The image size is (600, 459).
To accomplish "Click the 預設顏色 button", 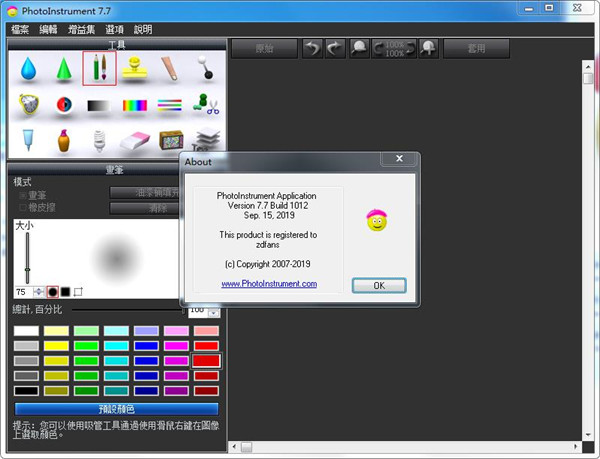I will click(117, 409).
